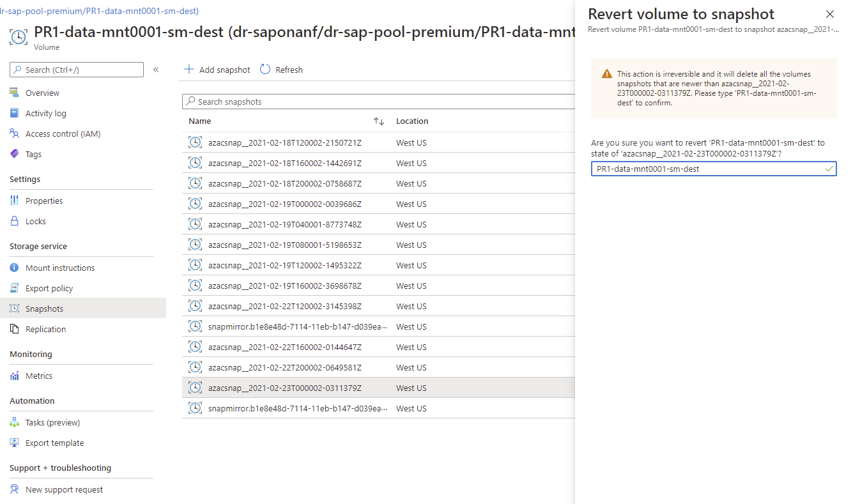Image resolution: width=853 pixels, height=504 pixels.
Task: Open the Locks settings icon
Action: point(15,221)
